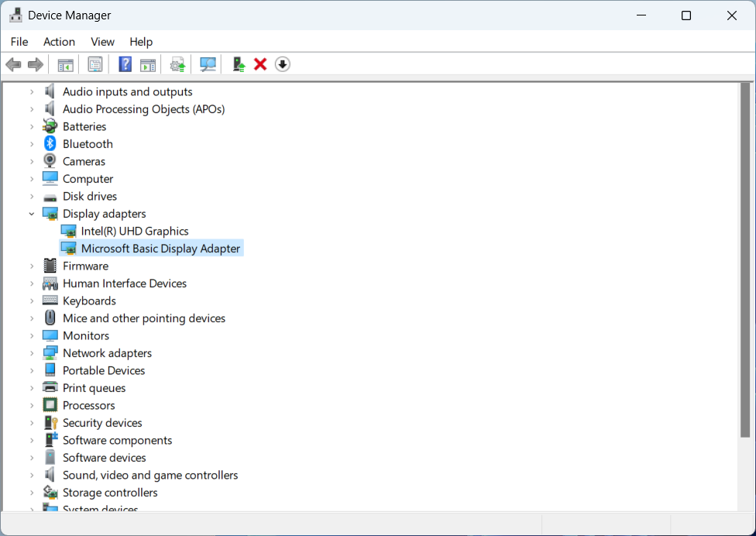Click the key icon beside Security devices

(x=50, y=422)
